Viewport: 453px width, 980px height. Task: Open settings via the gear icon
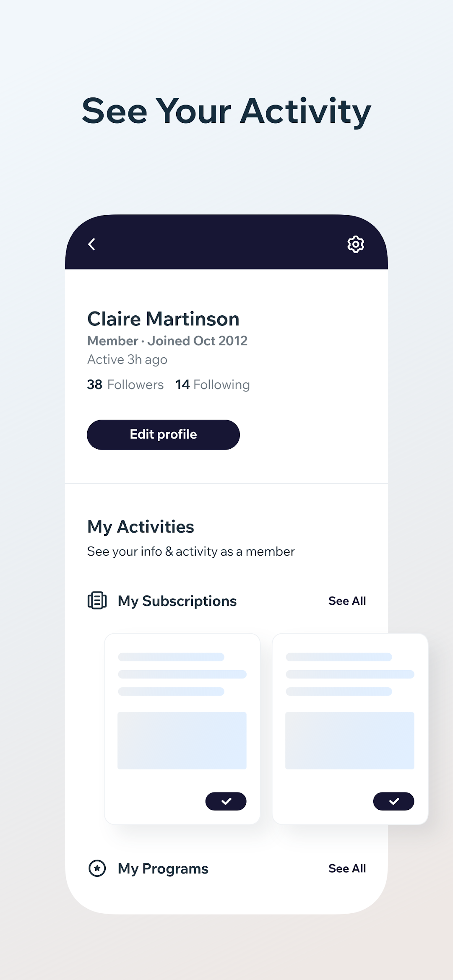355,244
